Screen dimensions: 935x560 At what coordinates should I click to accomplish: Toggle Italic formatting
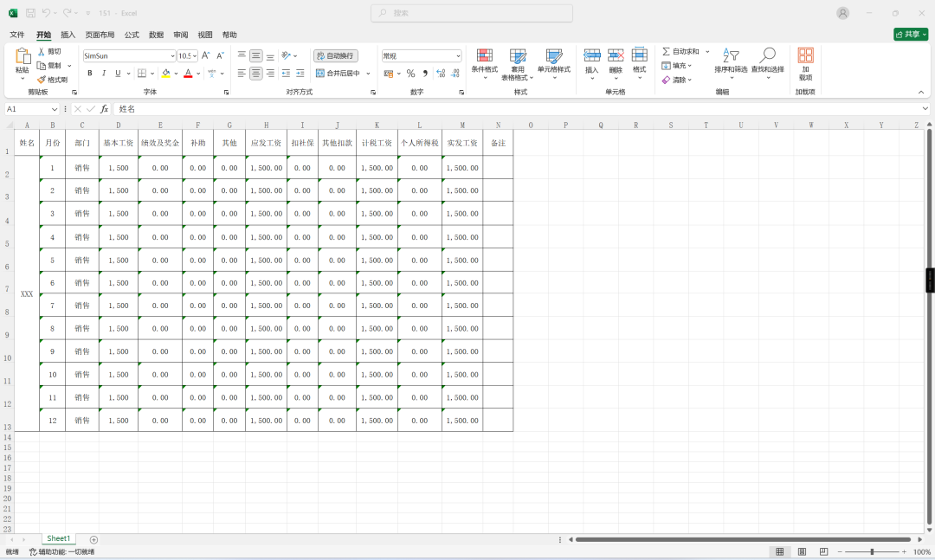click(x=104, y=74)
